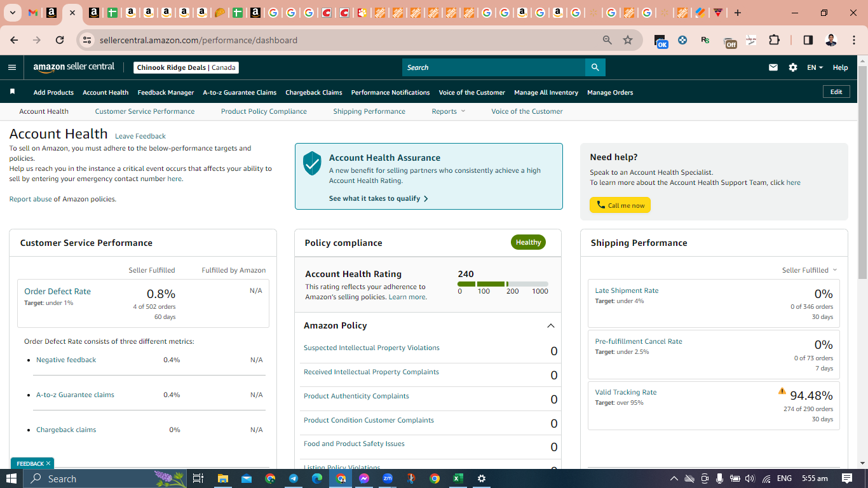Close the FEEDBACK tab with its X
The height and width of the screenshot is (488, 868).
point(48,463)
